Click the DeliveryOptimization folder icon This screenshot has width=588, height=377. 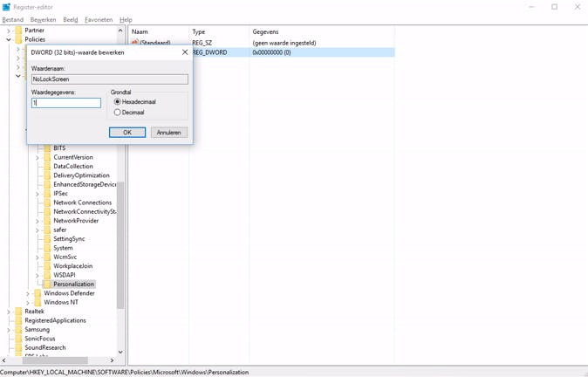47,175
